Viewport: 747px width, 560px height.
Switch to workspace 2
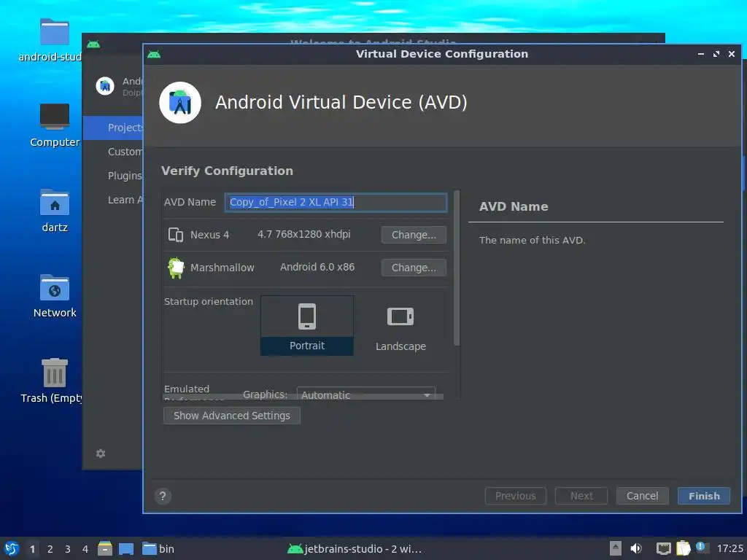[50, 549]
